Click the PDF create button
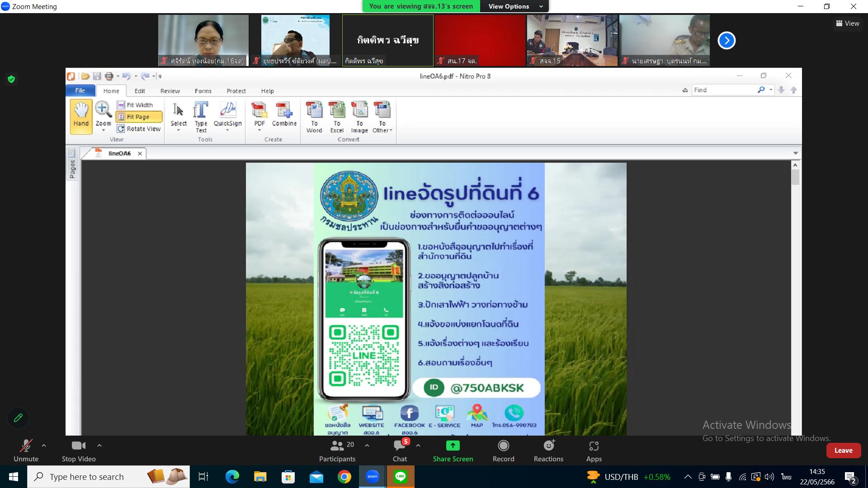 (259, 117)
